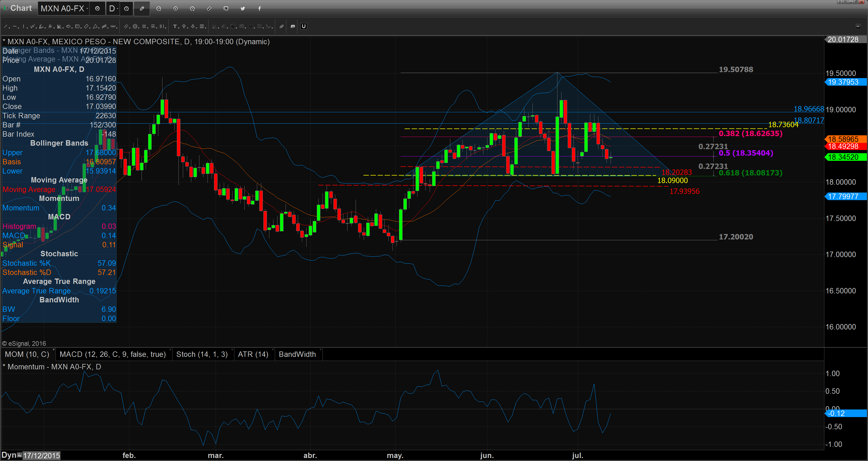Toggle the magnet snap button

[304, 26]
